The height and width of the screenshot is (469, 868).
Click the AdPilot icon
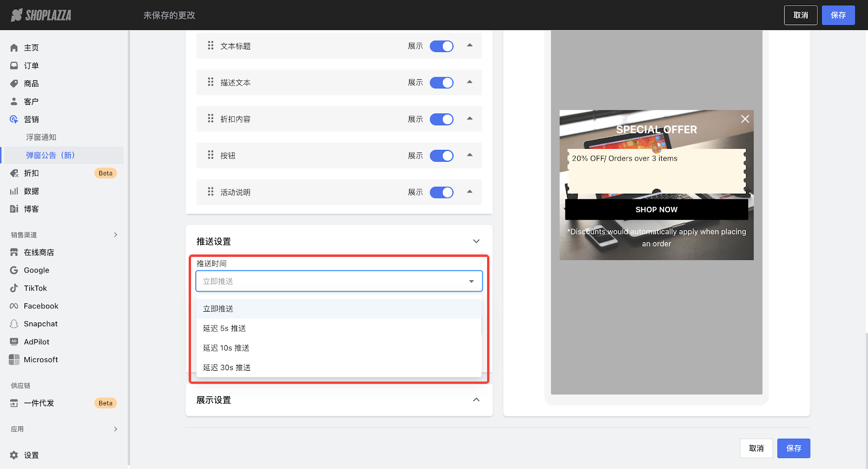pyautogui.click(x=14, y=342)
